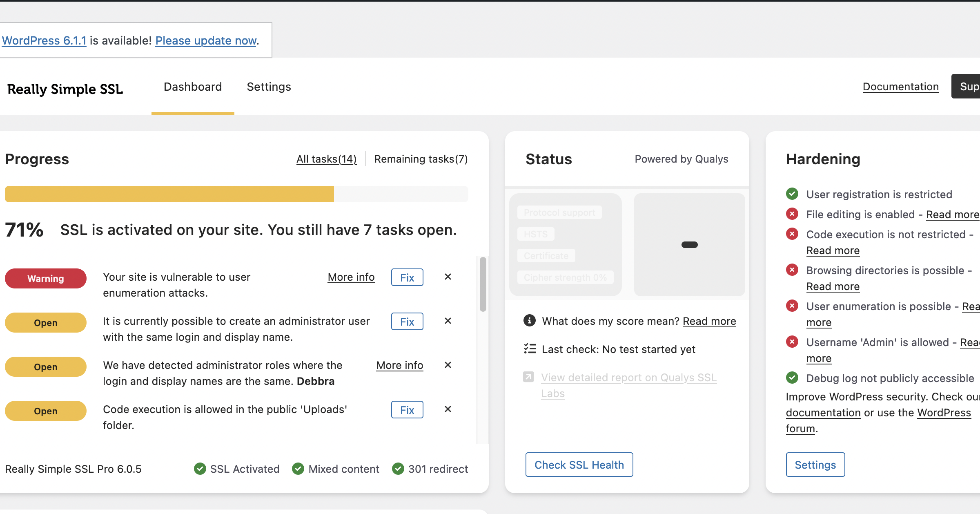The height and width of the screenshot is (514, 980).
Task: Dismiss the user enumeration warning task
Action: (448, 277)
